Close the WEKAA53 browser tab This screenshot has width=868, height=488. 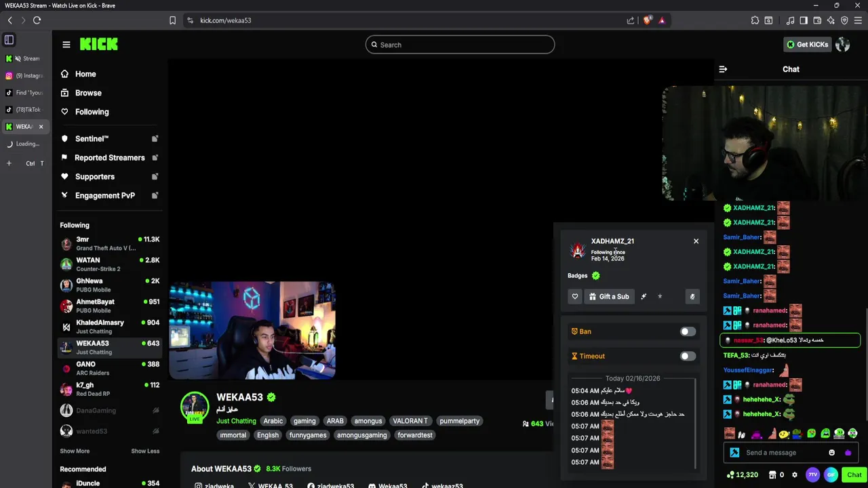point(41,127)
